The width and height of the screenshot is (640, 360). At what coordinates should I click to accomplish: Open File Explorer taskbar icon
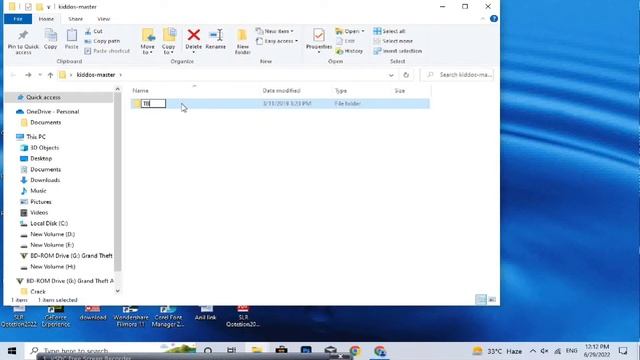pos(257,351)
